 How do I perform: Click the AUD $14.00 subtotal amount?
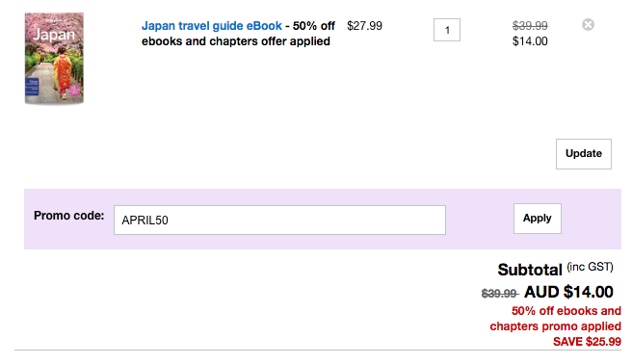568,292
